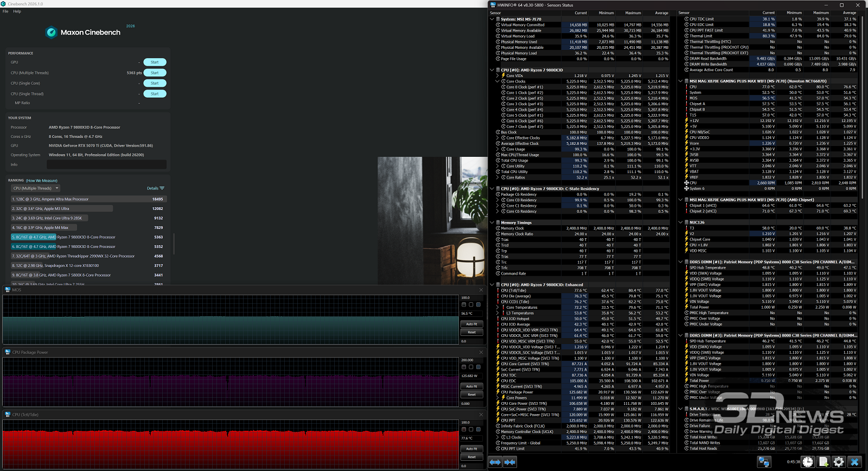Open HWiNFO remote network monitoring icon
The image size is (868, 471).
pos(764,462)
